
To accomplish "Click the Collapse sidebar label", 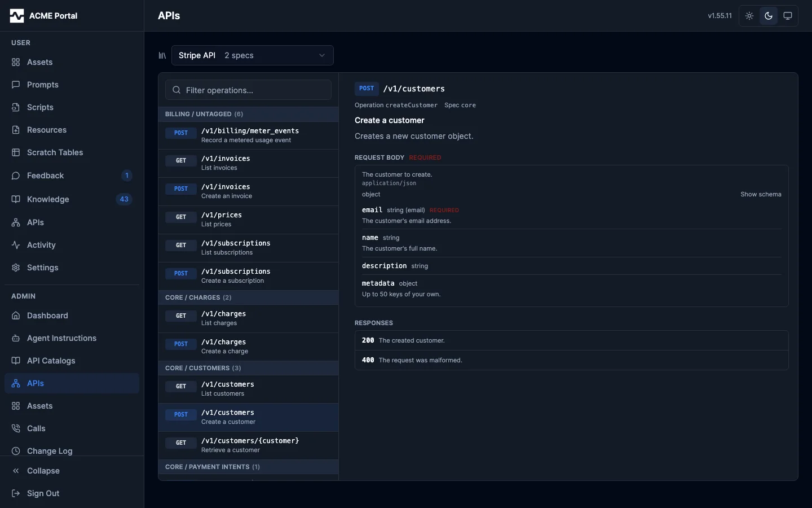I will 43,471.
